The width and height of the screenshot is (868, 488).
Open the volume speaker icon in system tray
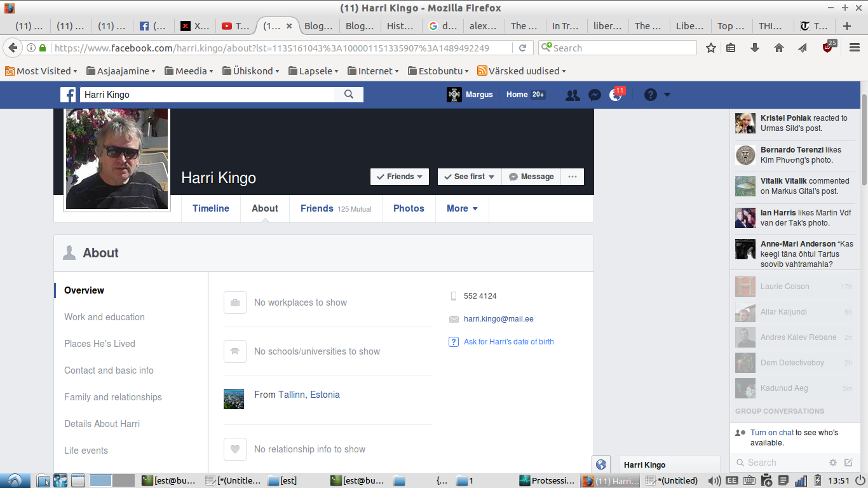pyautogui.click(x=714, y=480)
